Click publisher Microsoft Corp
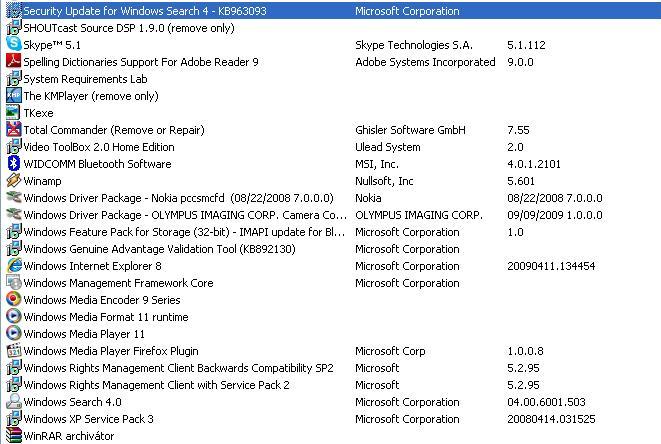The image size is (661, 444). (390, 351)
